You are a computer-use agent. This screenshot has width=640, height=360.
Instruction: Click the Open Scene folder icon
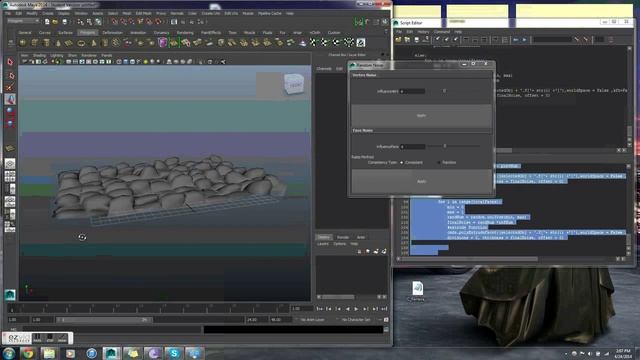[x=55, y=22]
